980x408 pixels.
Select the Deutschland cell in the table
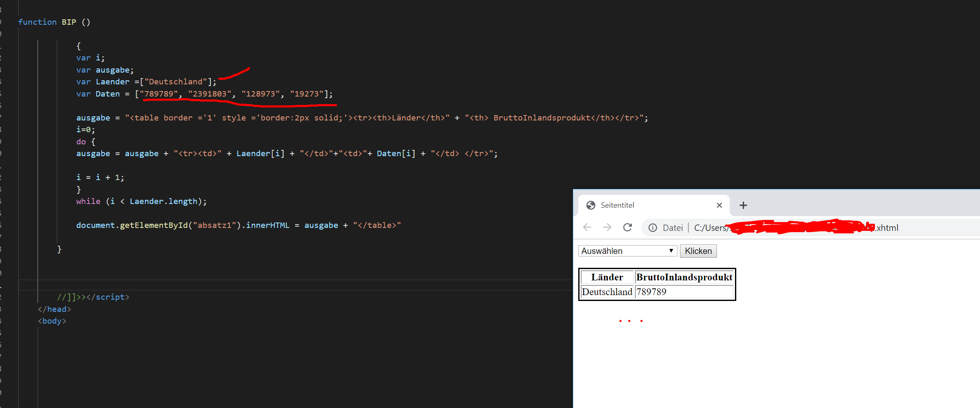coord(606,292)
